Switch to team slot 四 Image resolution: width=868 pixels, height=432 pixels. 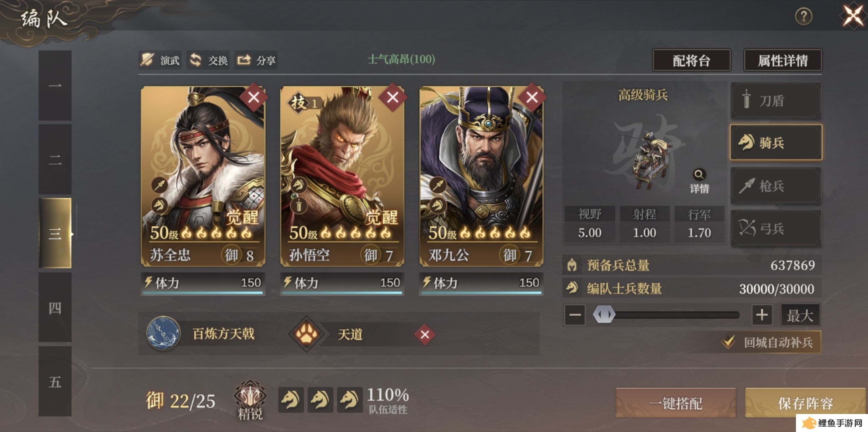(x=55, y=308)
